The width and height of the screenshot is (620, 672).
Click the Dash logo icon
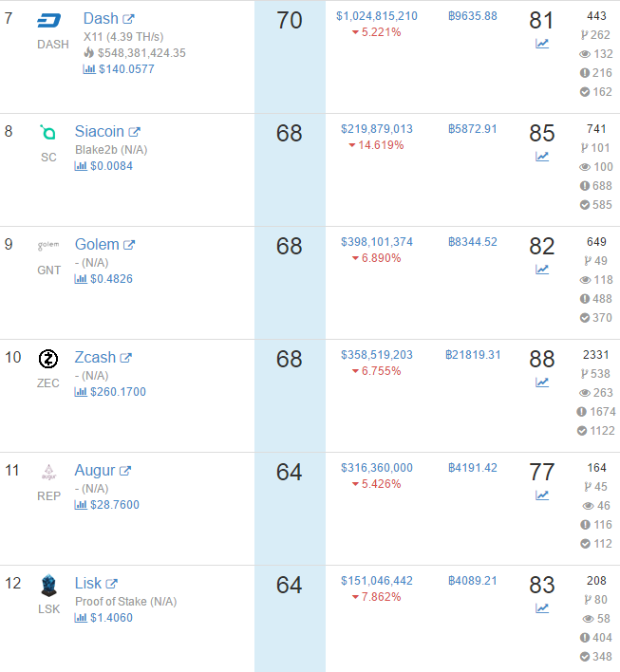click(48, 20)
